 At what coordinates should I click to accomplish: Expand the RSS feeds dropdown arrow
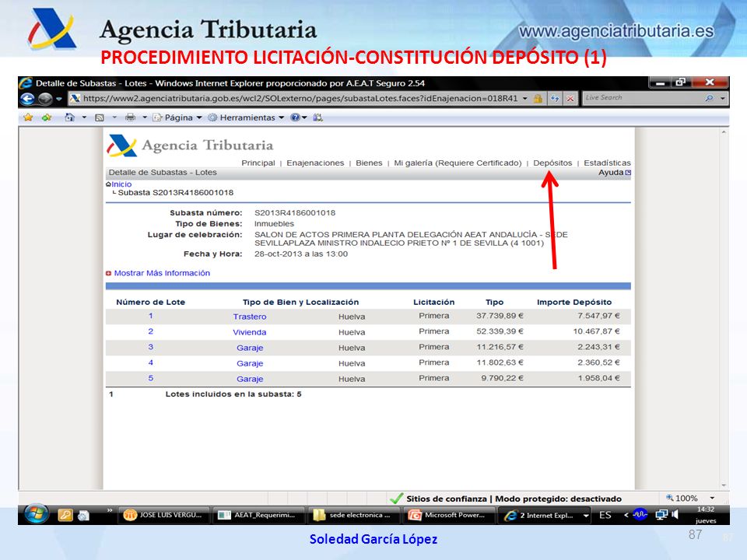(x=114, y=117)
